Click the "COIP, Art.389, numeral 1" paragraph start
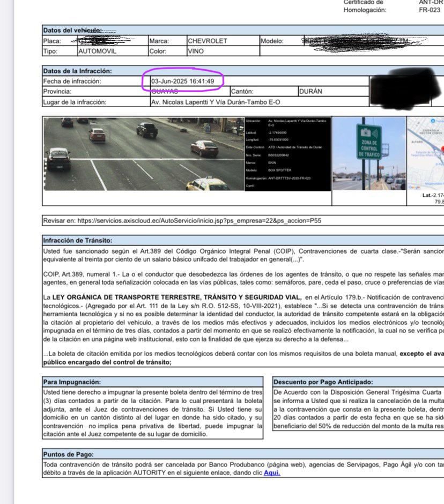This screenshot has height=504, width=444. (81, 274)
